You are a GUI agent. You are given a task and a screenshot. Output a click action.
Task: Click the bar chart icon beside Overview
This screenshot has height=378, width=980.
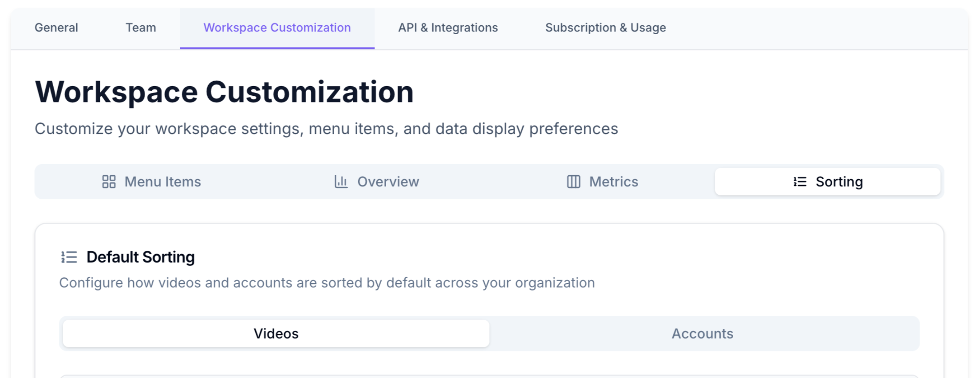[341, 182]
